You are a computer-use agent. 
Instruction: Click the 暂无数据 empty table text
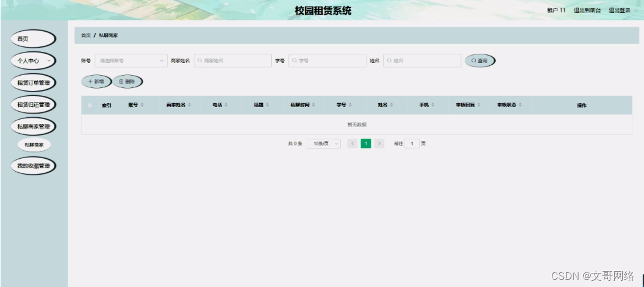pos(357,124)
